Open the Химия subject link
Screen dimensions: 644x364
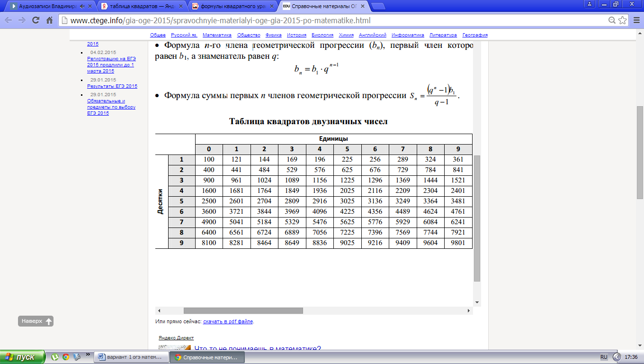point(346,35)
